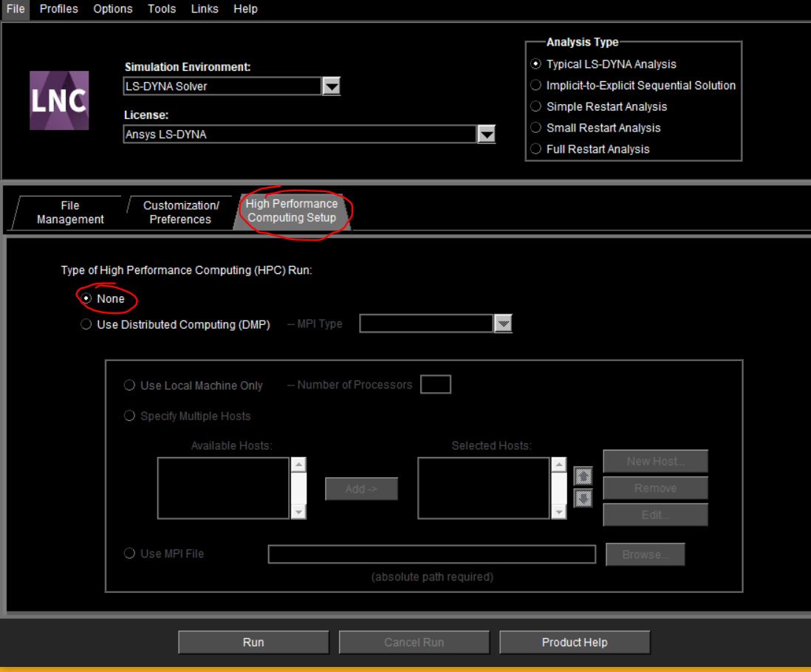Click Browse... for the MPI file
The width and height of the screenshot is (811, 672).
[x=646, y=554]
